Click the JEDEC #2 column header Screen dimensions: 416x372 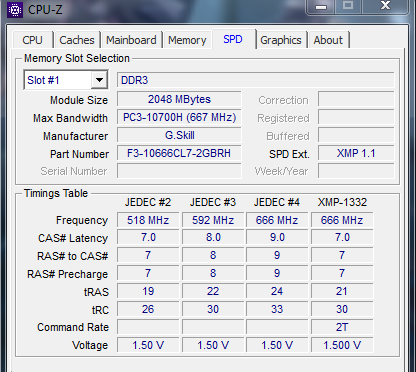[x=148, y=202]
